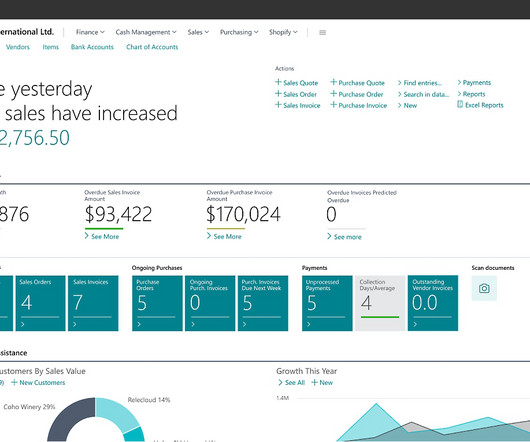
Task: Click the Growth This Year chart
Action: coord(404,419)
